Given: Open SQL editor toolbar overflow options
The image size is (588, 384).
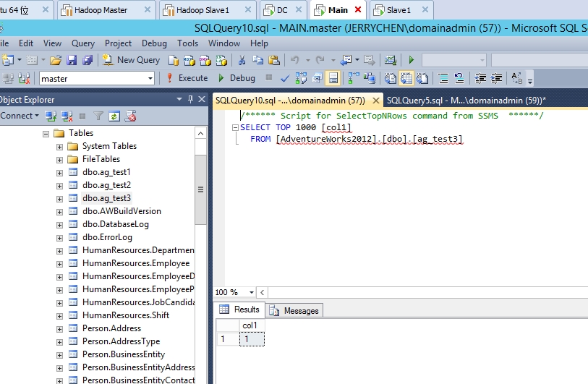Looking at the screenshot, I should pyautogui.click(x=530, y=80).
